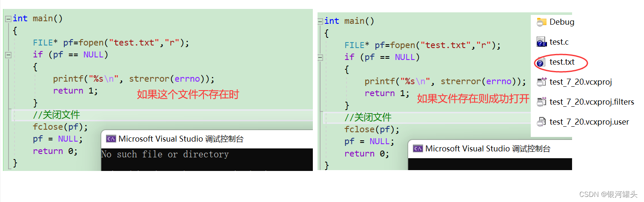Select the test.c file icon
Screen dimensions: 644x202
coord(541,42)
